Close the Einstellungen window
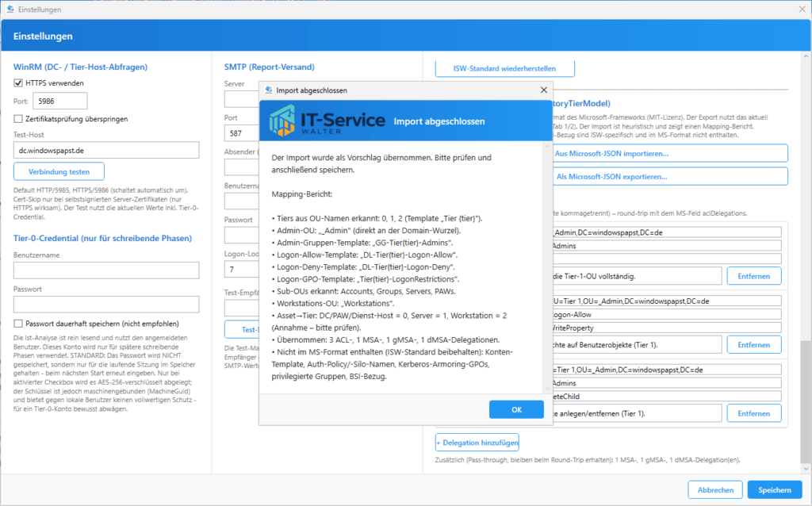This screenshot has height=506, width=812. [802, 10]
